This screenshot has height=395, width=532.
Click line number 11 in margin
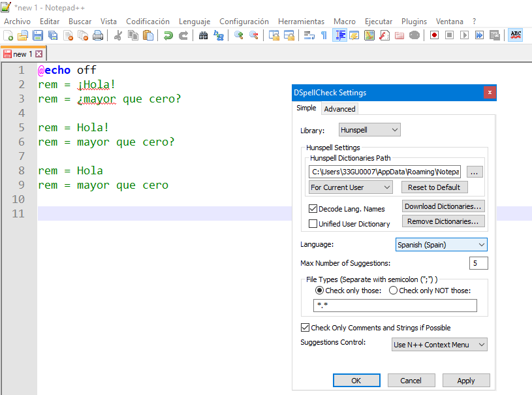point(19,213)
